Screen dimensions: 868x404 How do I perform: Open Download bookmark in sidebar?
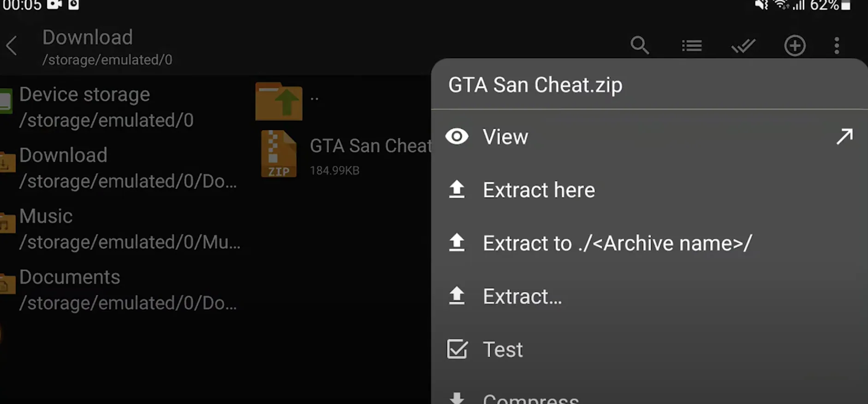coord(122,168)
